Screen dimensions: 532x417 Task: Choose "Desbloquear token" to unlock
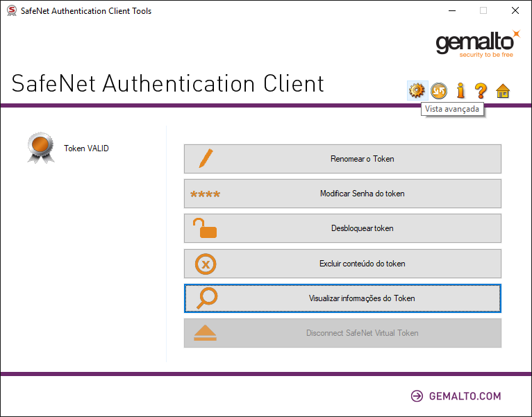coord(342,228)
